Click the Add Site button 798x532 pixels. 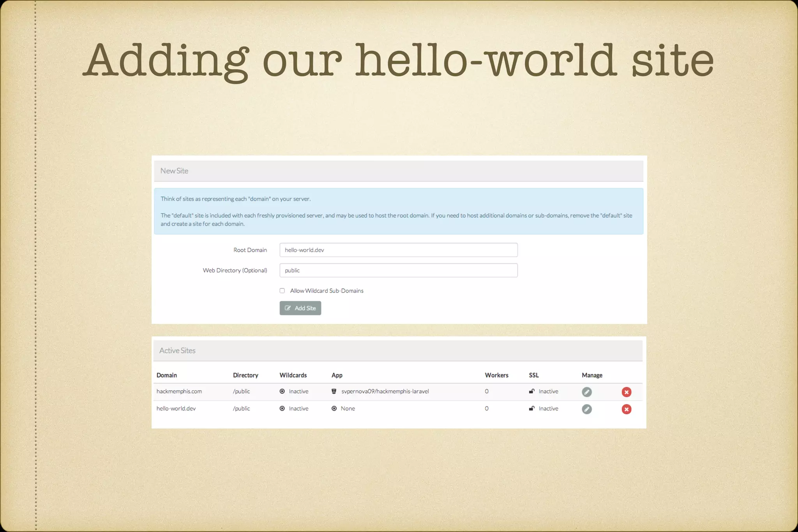(x=300, y=308)
